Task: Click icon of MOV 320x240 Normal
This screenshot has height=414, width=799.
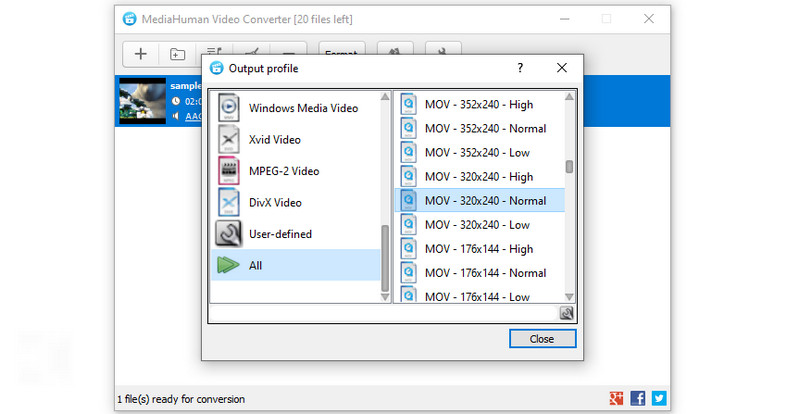Action: [408, 200]
